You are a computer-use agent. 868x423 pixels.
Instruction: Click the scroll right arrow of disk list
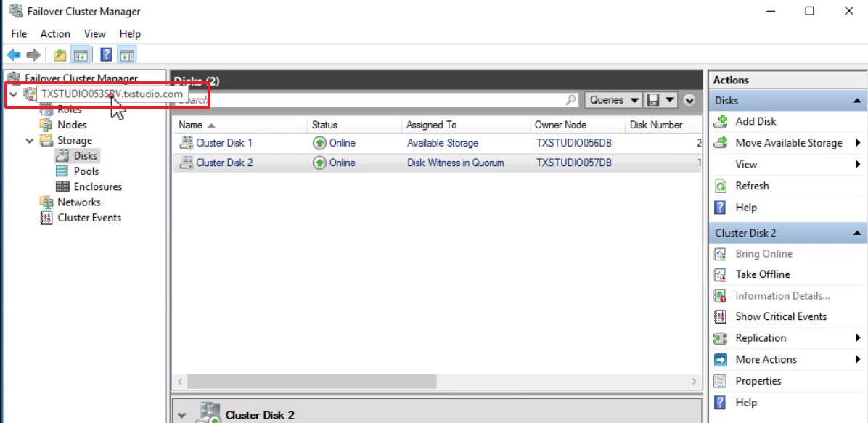pos(694,382)
